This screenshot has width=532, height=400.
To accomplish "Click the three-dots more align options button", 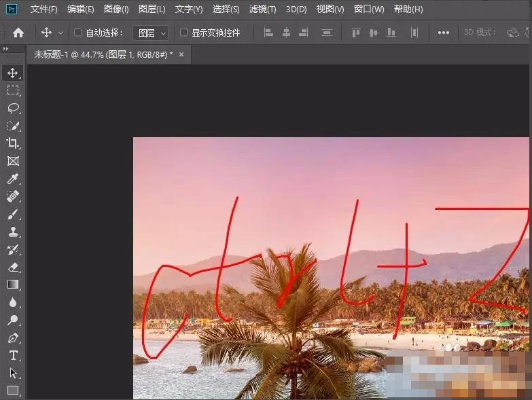I will click(x=444, y=33).
